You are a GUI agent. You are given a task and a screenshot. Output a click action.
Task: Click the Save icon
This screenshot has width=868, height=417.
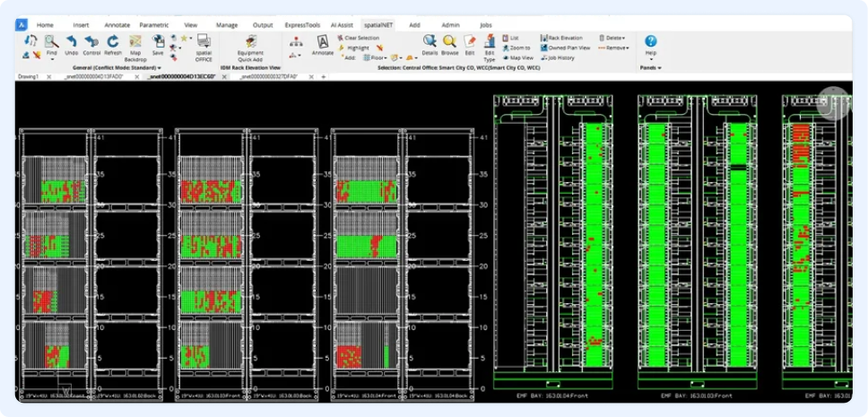tap(158, 41)
